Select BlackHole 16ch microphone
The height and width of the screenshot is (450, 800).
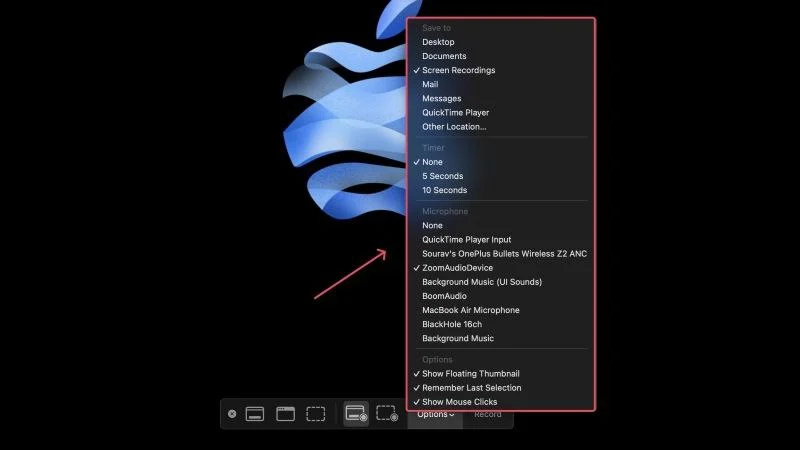tap(452, 324)
